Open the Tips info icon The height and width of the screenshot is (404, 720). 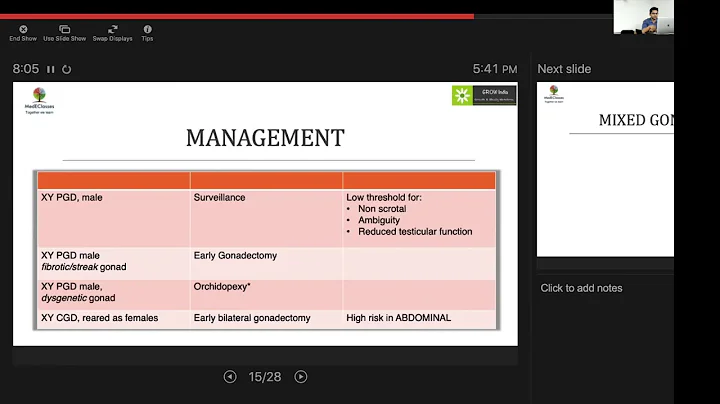[x=147, y=29]
